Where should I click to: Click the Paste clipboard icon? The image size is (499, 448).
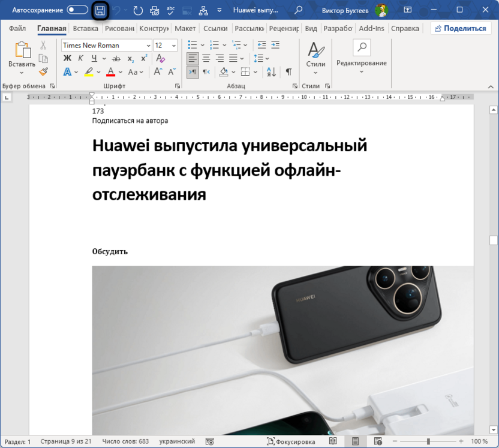click(22, 50)
